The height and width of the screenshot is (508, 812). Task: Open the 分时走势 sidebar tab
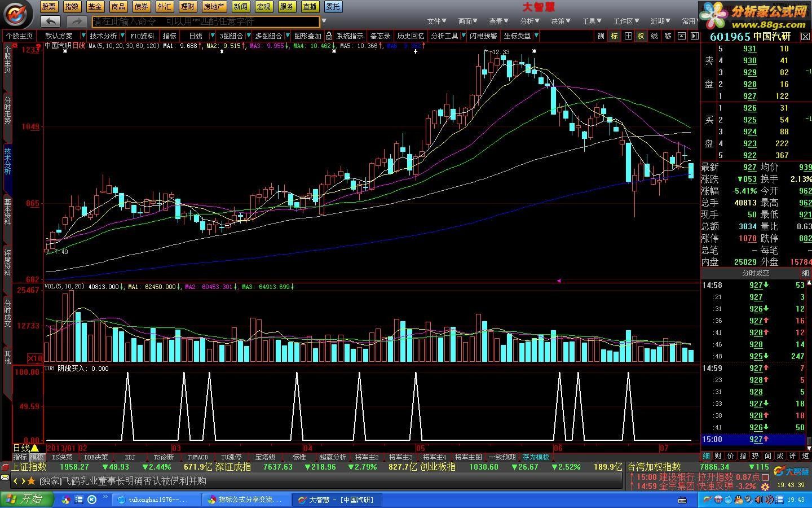coord(7,110)
